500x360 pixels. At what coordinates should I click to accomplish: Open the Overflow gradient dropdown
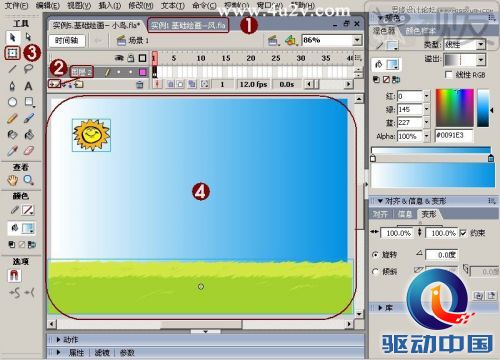pyautogui.click(x=480, y=60)
